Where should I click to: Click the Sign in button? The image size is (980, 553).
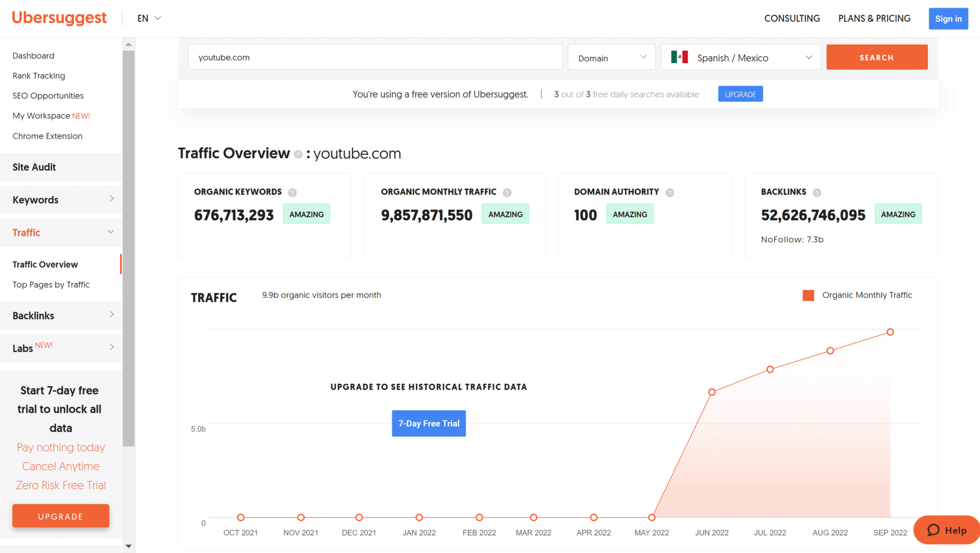click(948, 19)
